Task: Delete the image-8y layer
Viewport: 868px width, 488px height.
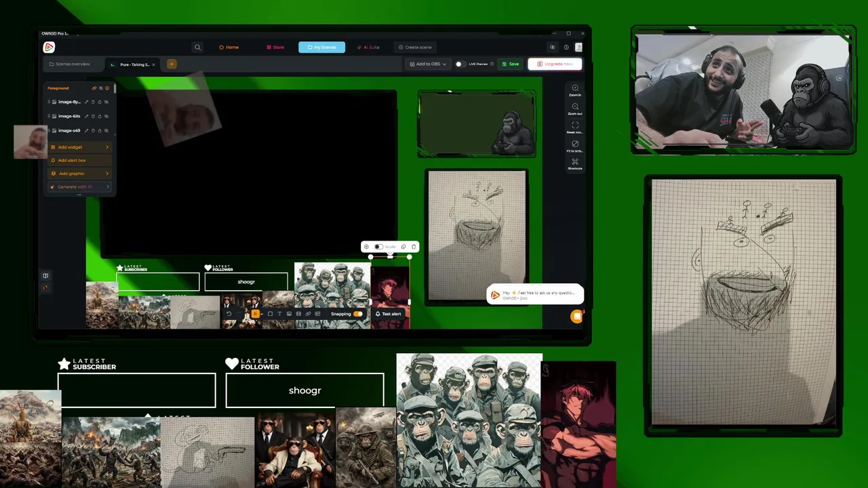Action: coord(93,102)
